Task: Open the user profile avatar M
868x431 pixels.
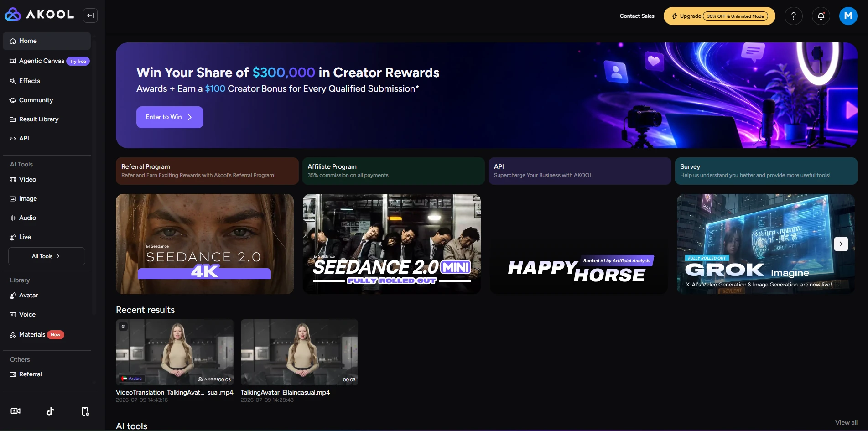Action: coord(848,16)
